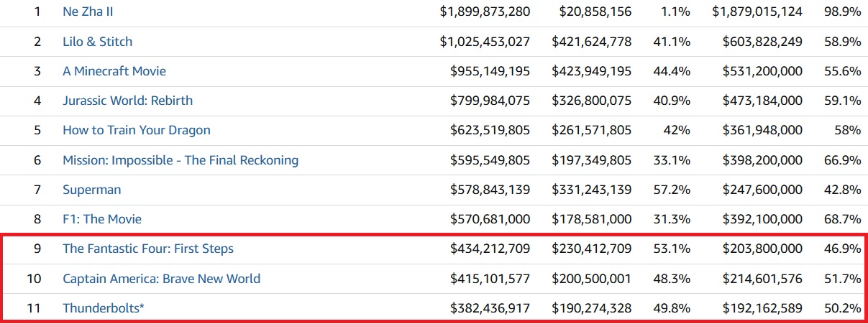Select worldwide gross $799,984,075
This screenshot has width=868, height=324.
pyautogui.click(x=490, y=101)
